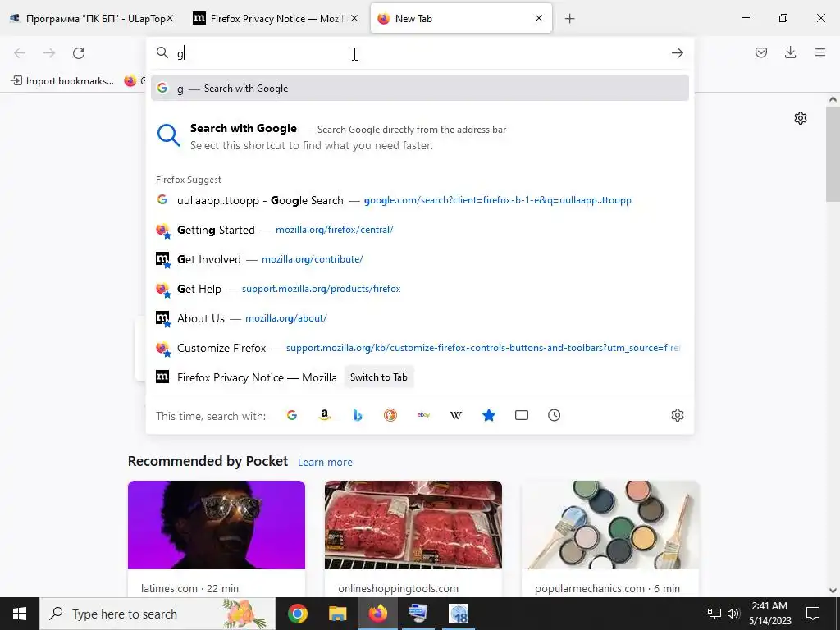Search open tabs using the tabs icon
The image size is (840, 630).
521,415
